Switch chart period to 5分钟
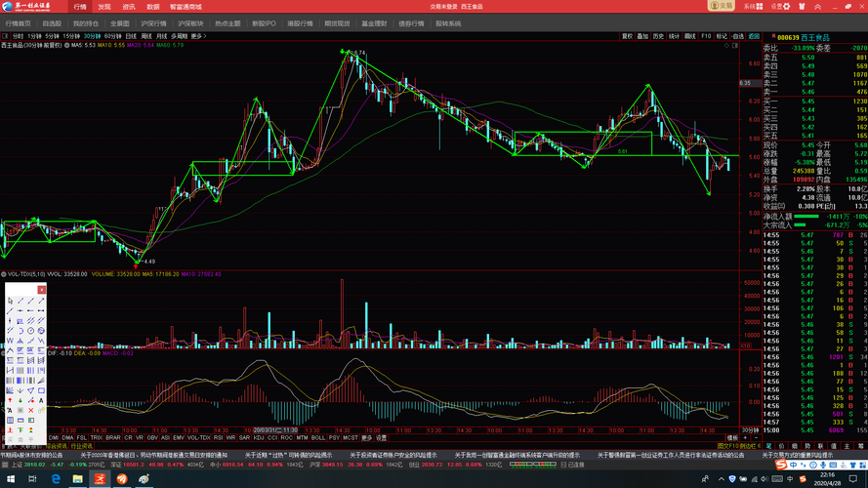 point(52,36)
